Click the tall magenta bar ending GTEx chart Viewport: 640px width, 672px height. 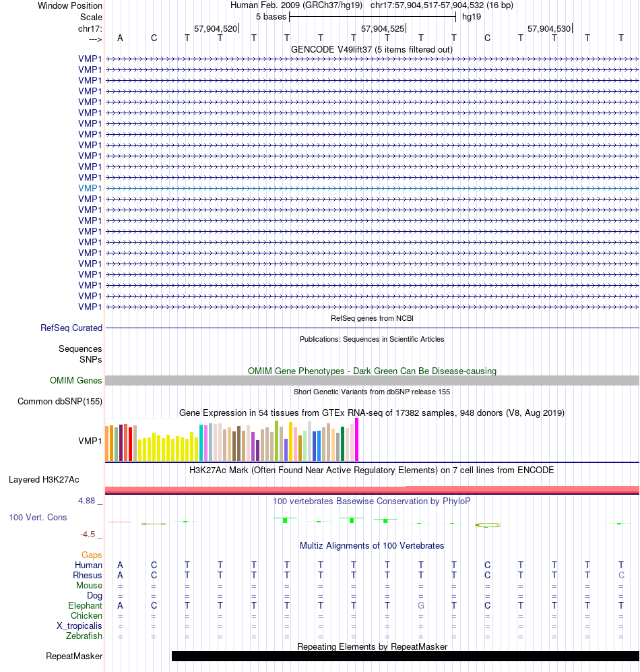click(357, 439)
